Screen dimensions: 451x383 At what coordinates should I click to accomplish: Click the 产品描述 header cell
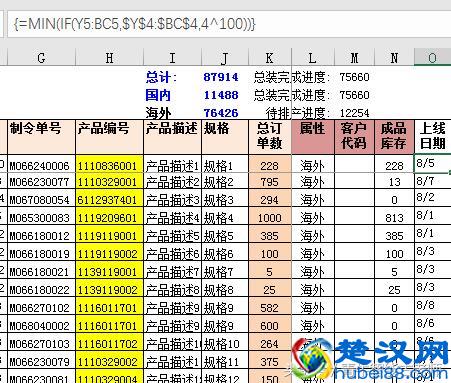(172, 137)
